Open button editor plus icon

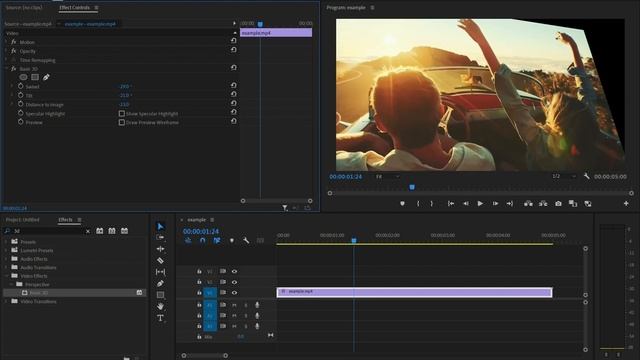point(626,203)
